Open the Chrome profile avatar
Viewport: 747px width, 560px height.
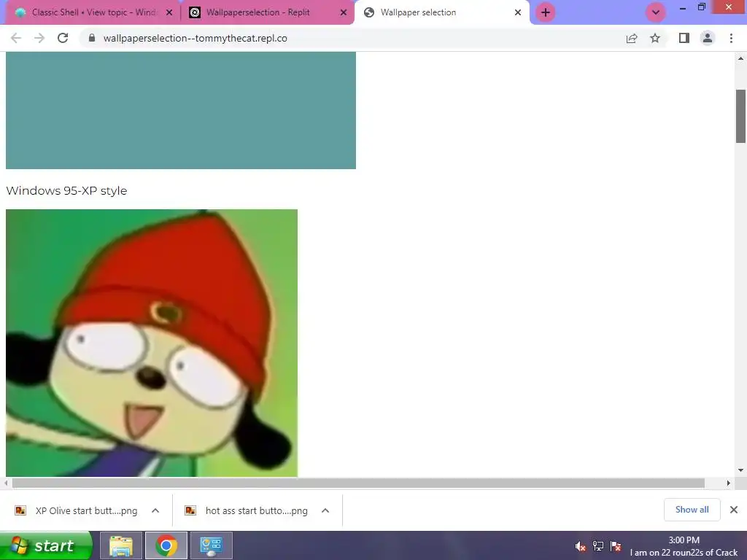pyautogui.click(x=708, y=38)
